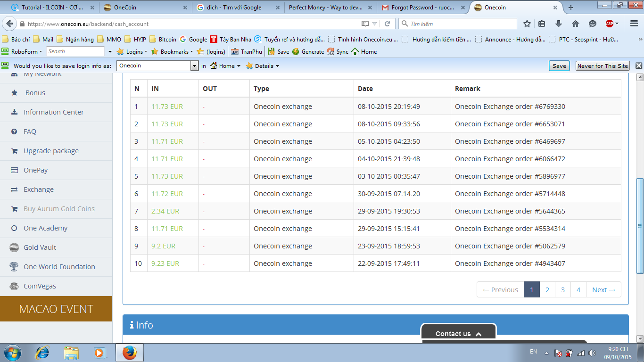
Task: Open Internet Explorer from the taskbar
Action: coord(42,352)
